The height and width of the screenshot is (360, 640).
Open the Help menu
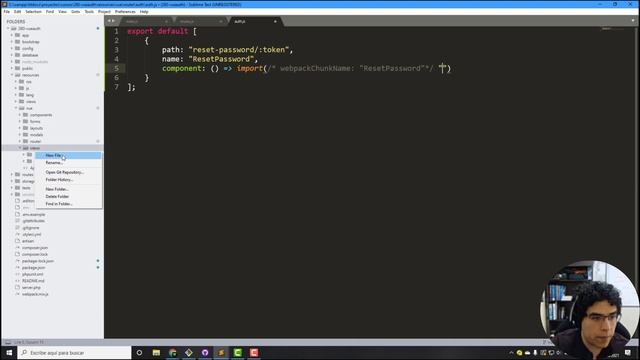(144, 12)
